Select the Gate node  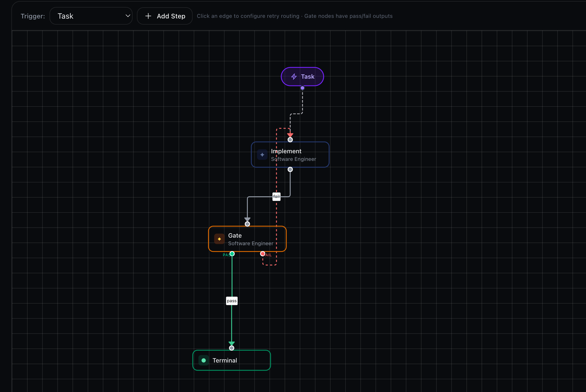pyautogui.click(x=247, y=239)
